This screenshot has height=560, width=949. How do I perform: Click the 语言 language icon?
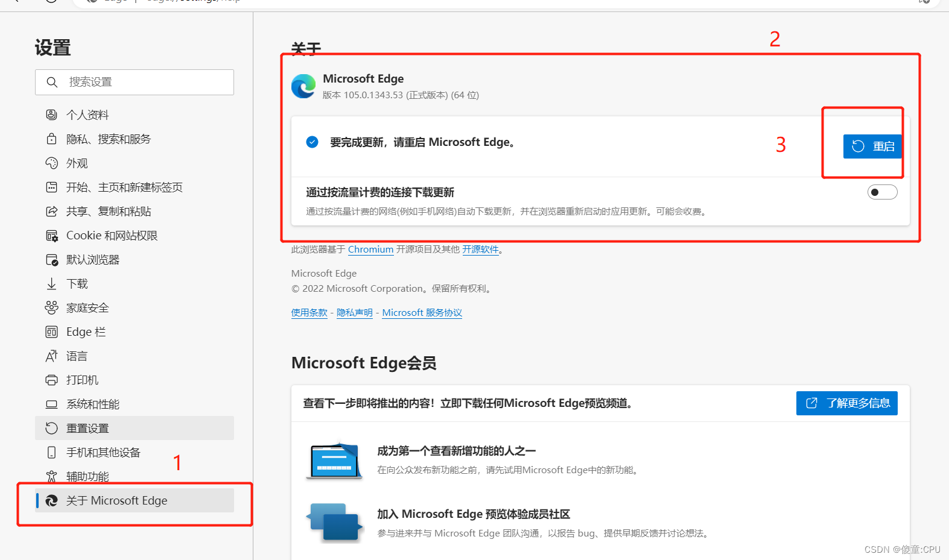[52, 356]
